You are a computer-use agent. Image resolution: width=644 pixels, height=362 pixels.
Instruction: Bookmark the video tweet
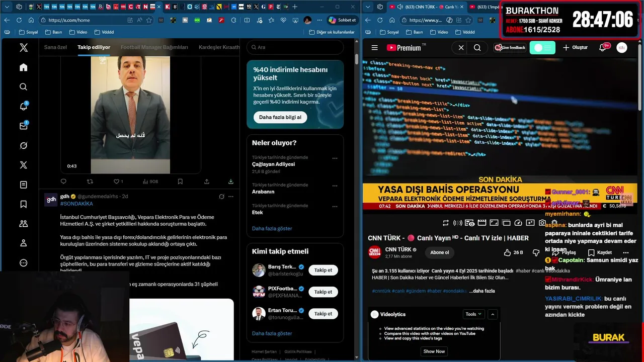180,182
